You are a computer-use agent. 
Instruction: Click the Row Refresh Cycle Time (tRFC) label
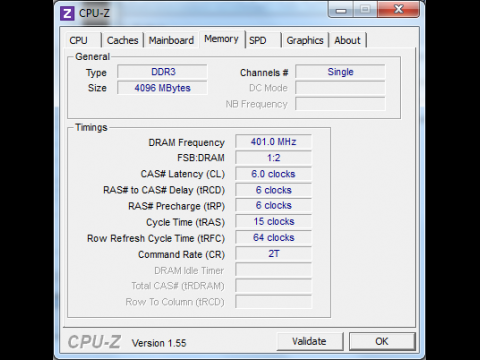156,238
